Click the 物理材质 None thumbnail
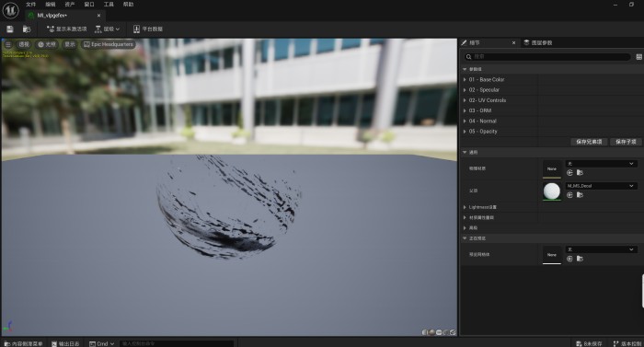644x347 pixels. (x=552, y=169)
